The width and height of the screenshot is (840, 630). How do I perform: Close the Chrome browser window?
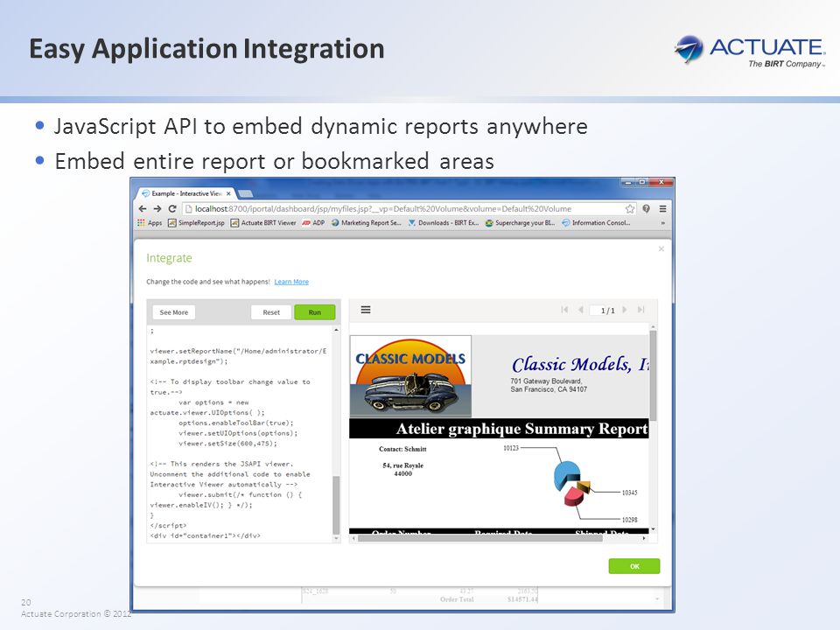661,183
